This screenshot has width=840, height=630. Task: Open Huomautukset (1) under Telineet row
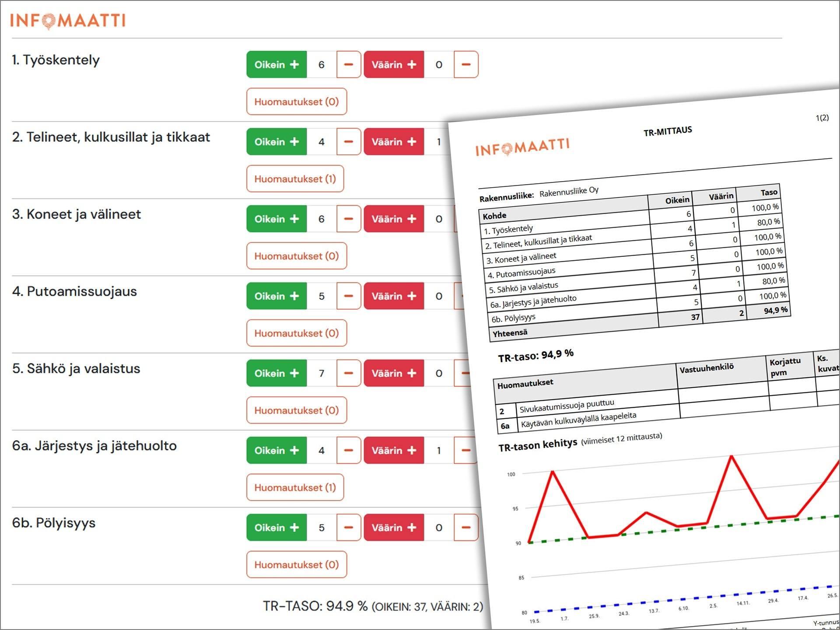[x=295, y=178]
